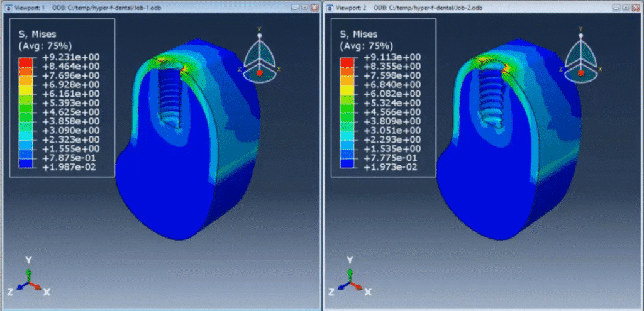
Task: Click the green Y axis of Viewport 2 triad
Action: click(x=350, y=275)
